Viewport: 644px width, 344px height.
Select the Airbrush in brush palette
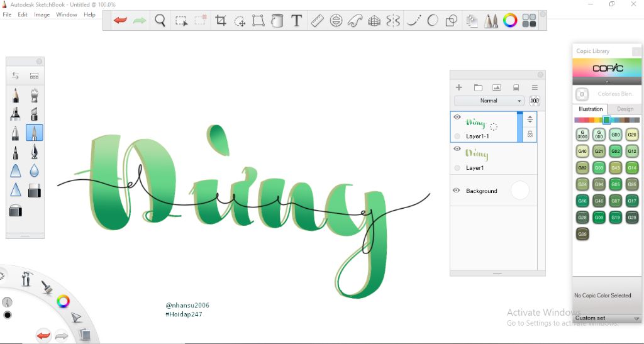(35, 95)
